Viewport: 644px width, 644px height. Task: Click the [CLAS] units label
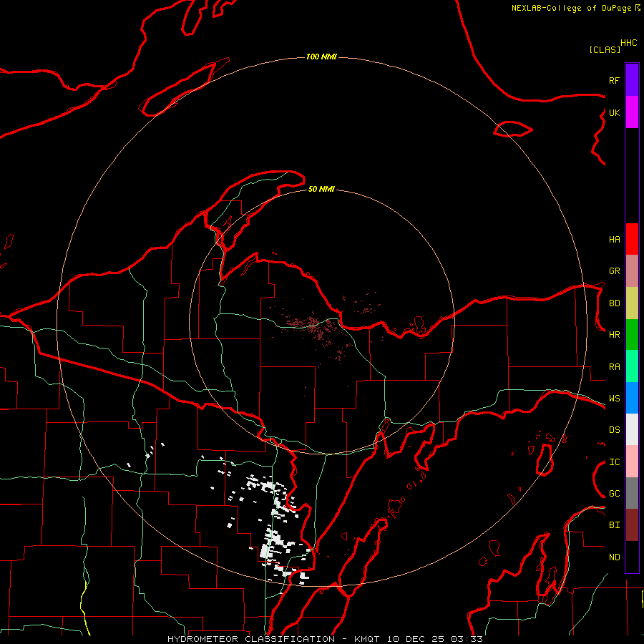click(x=605, y=49)
